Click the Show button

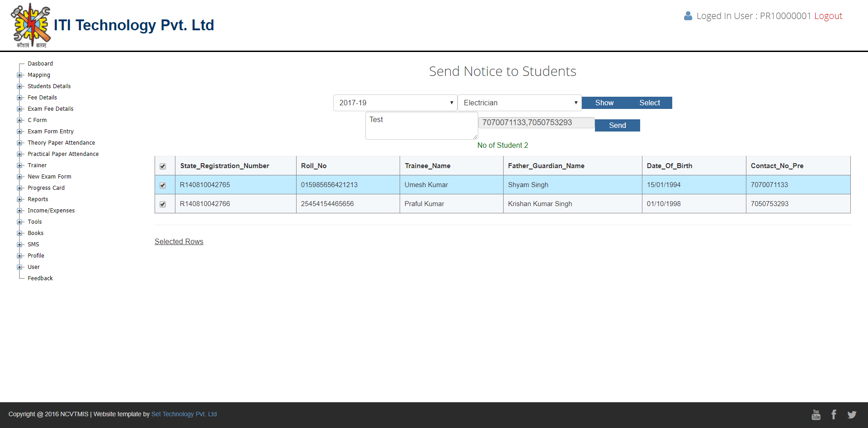(x=604, y=103)
